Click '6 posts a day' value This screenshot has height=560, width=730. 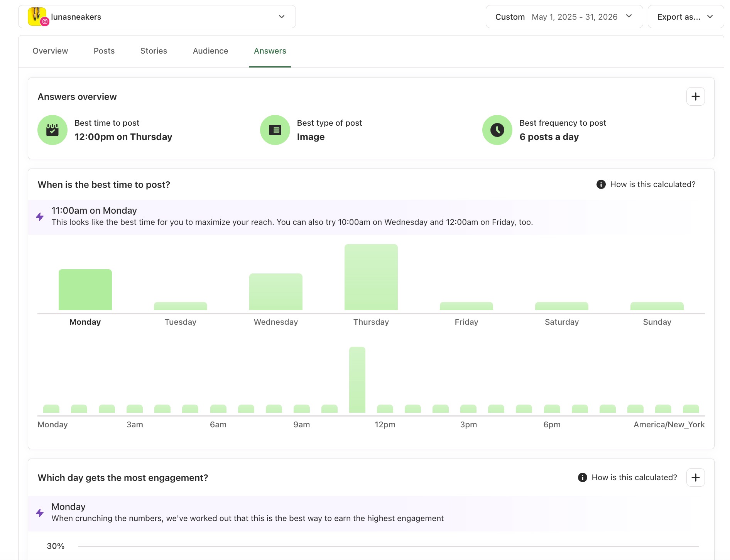[549, 137]
